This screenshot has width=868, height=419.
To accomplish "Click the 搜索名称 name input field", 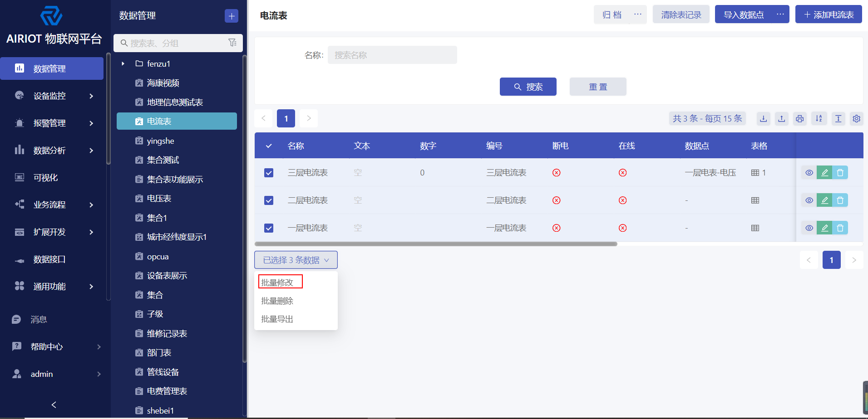I will pyautogui.click(x=392, y=55).
